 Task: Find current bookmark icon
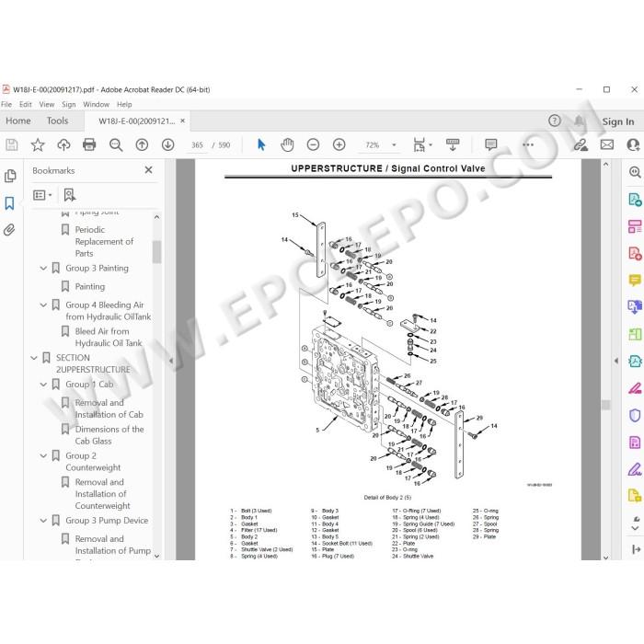click(70, 195)
